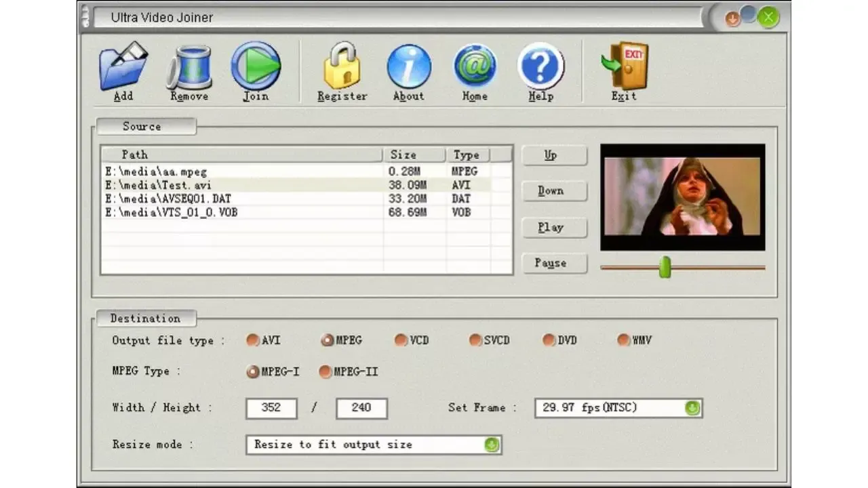This screenshot has height=488, width=868.
Task: Click the Path column header
Action: coord(241,155)
